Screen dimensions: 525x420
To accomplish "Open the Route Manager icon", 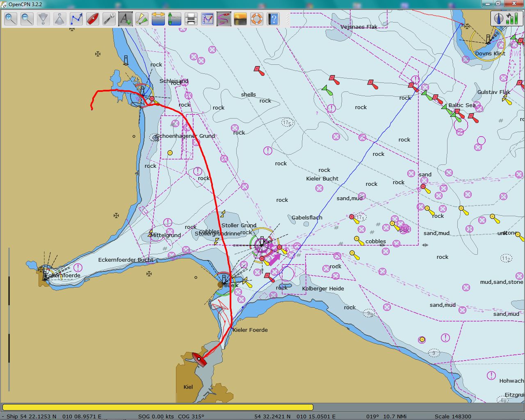I will 208,19.
